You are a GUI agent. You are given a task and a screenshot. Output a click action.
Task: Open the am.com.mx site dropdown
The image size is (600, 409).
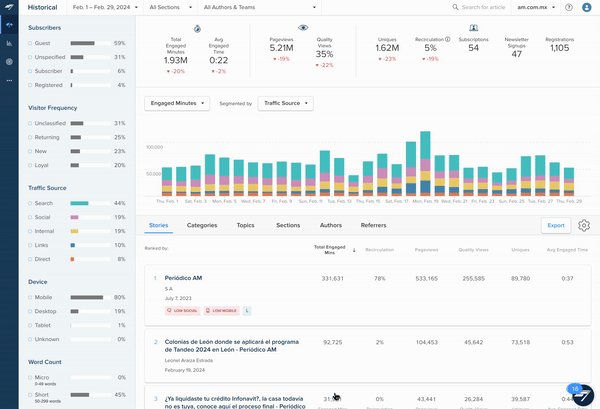point(536,7)
